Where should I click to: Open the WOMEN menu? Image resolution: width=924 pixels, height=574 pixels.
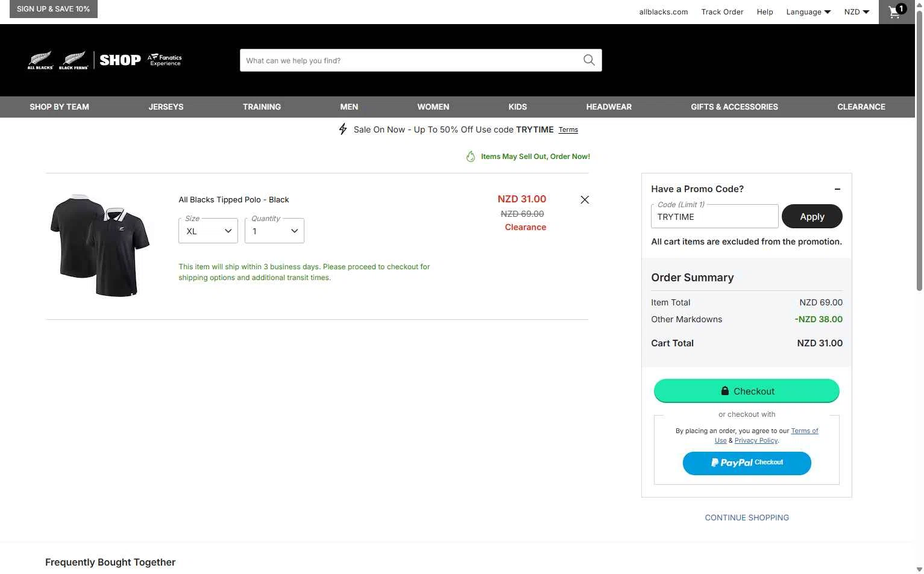[x=433, y=107]
